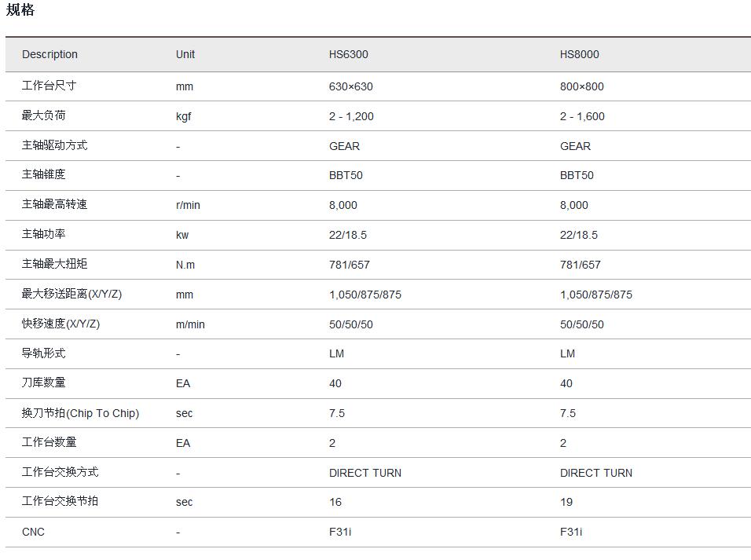Click the m/min unit cell
This screenshot has width=751, height=560.
(x=190, y=324)
